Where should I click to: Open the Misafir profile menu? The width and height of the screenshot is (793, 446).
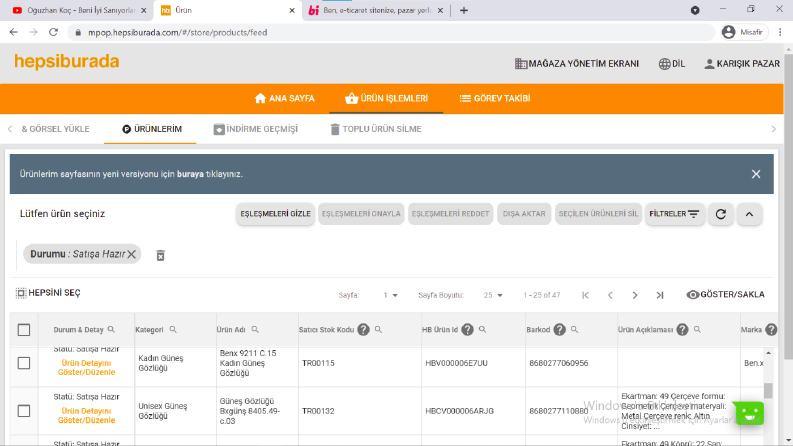pos(744,32)
